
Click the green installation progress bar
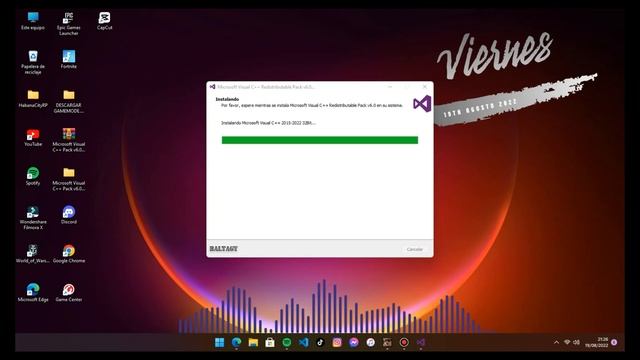tap(320, 140)
